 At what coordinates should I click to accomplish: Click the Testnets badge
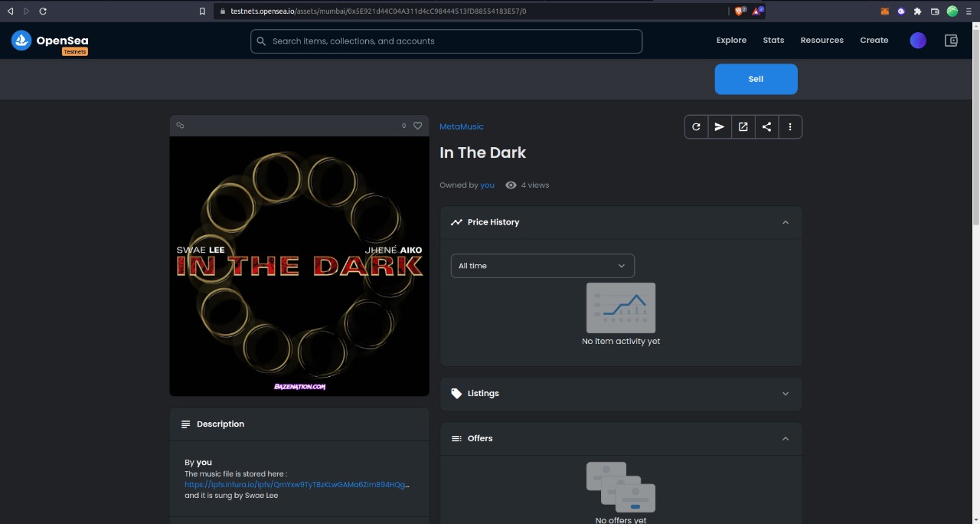(x=75, y=51)
